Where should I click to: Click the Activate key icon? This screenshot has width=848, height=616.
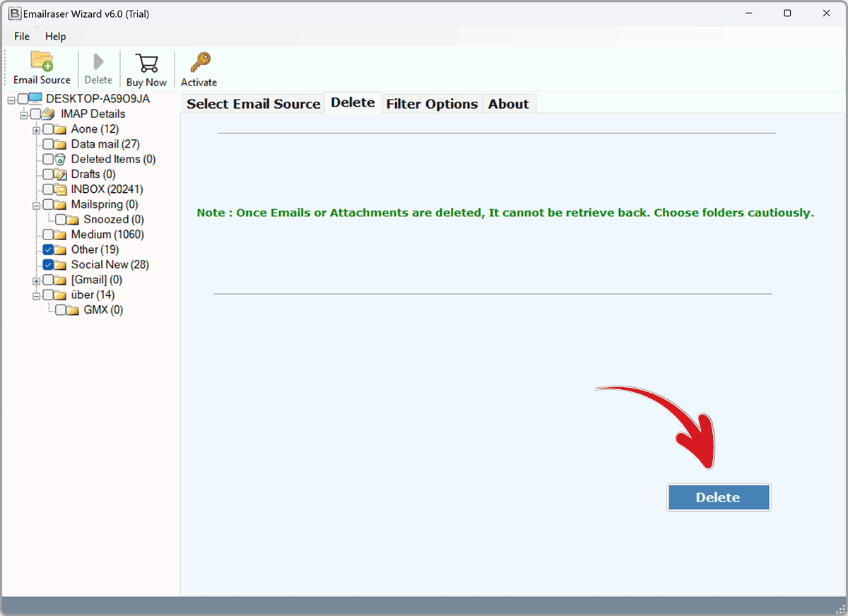pyautogui.click(x=199, y=62)
